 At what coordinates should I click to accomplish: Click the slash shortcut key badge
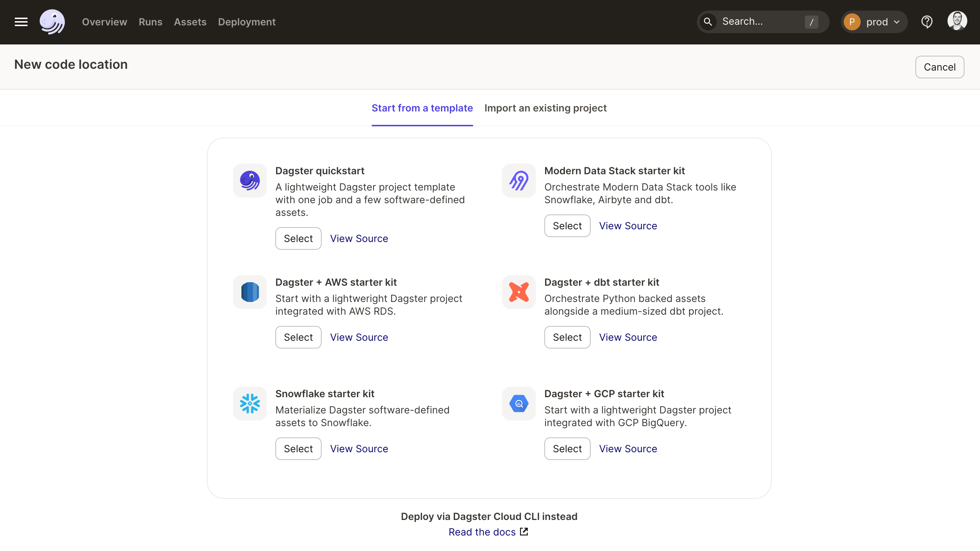tap(811, 22)
